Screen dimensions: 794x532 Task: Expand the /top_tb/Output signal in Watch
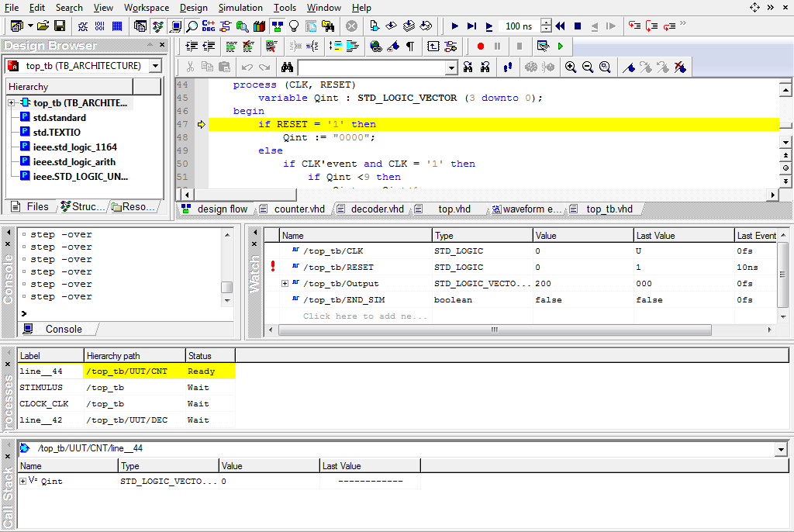(285, 283)
